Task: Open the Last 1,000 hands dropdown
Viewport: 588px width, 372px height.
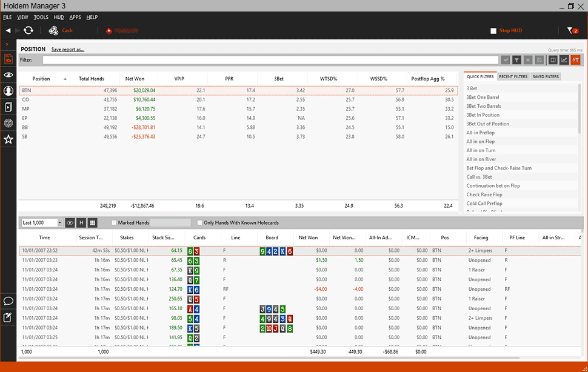Action: click(x=41, y=223)
